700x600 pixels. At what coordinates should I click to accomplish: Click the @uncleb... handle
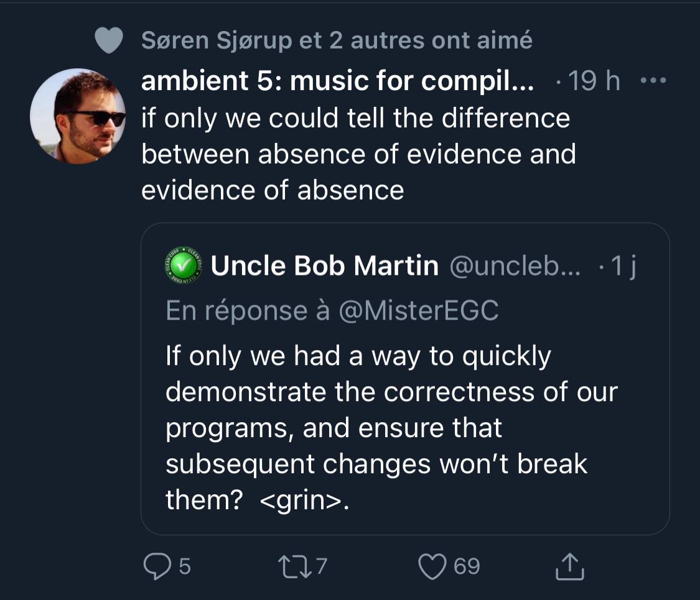point(514,267)
